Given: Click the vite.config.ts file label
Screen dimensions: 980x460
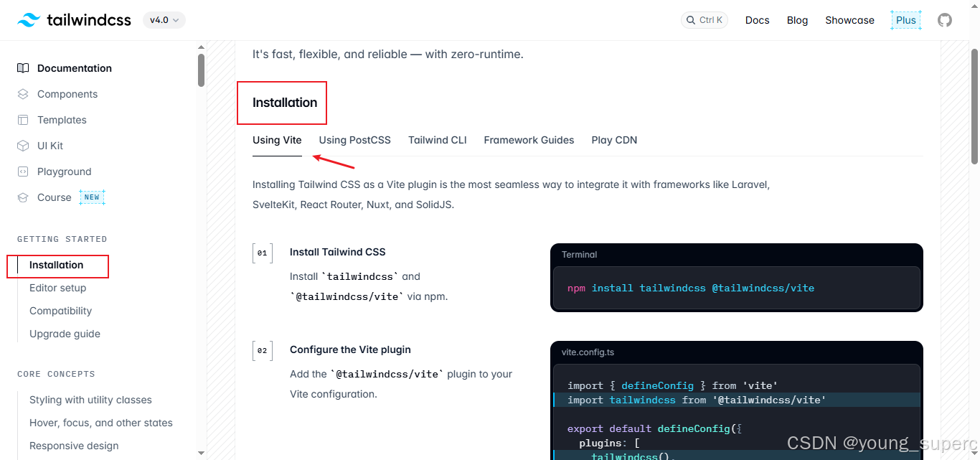Looking at the screenshot, I should click(x=588, y=352).
